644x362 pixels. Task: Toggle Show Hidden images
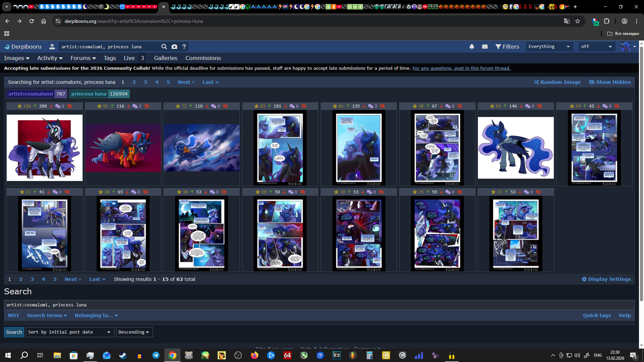[x=609, y=82]
